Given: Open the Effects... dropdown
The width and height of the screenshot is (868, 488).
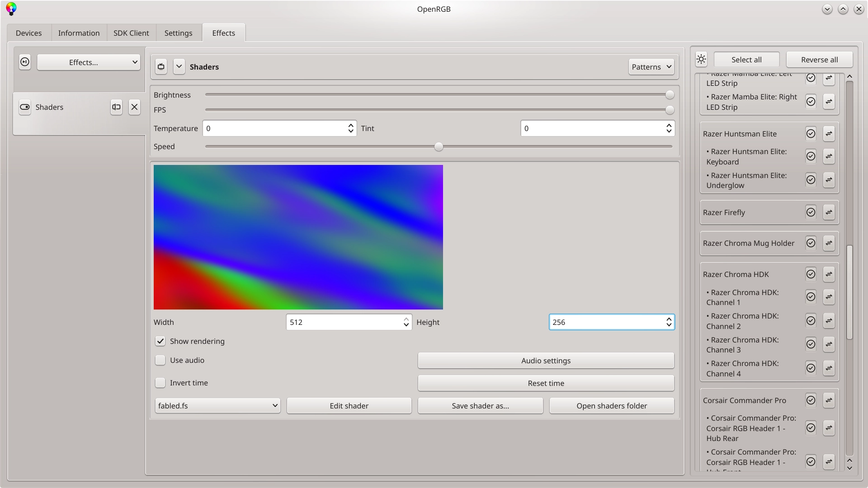Looking at the screenshot, I should click(89, 62).
